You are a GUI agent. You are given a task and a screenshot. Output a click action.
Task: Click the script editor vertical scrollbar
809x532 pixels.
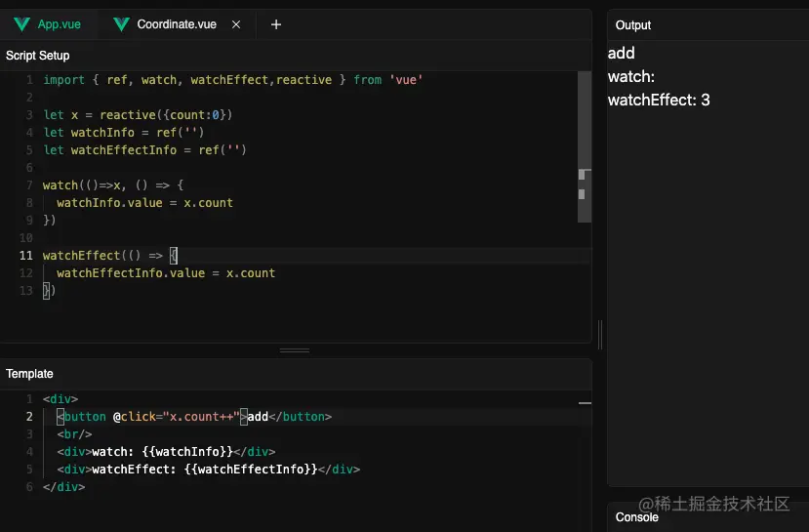[x=584, y=147]
